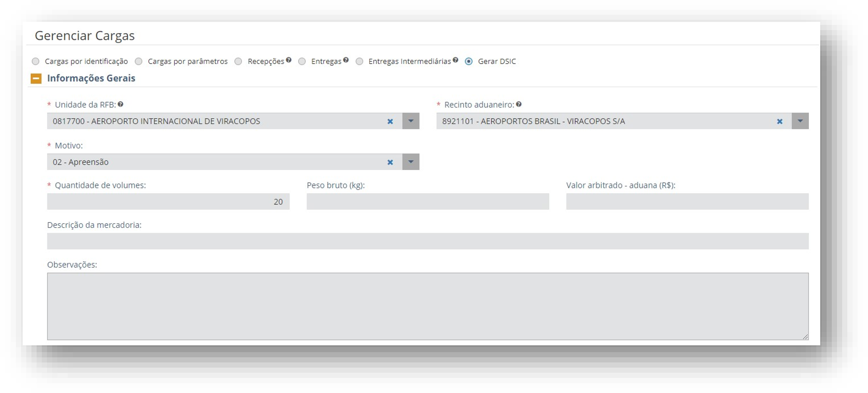Show help for Recinto aduaneiro
The image size is (868, 393).
[519, 104]
